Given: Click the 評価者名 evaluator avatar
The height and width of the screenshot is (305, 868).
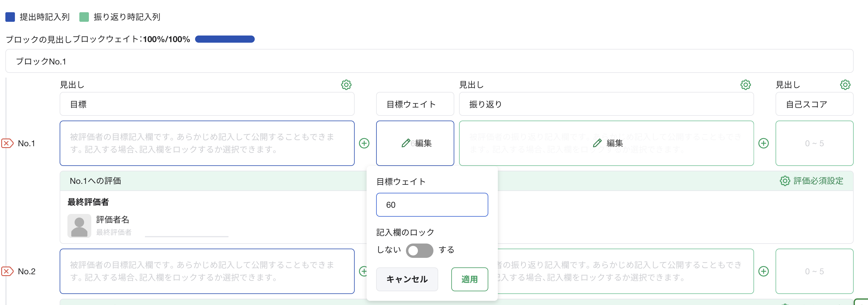Looking at the screenshot, I should (x=80, y=225).
